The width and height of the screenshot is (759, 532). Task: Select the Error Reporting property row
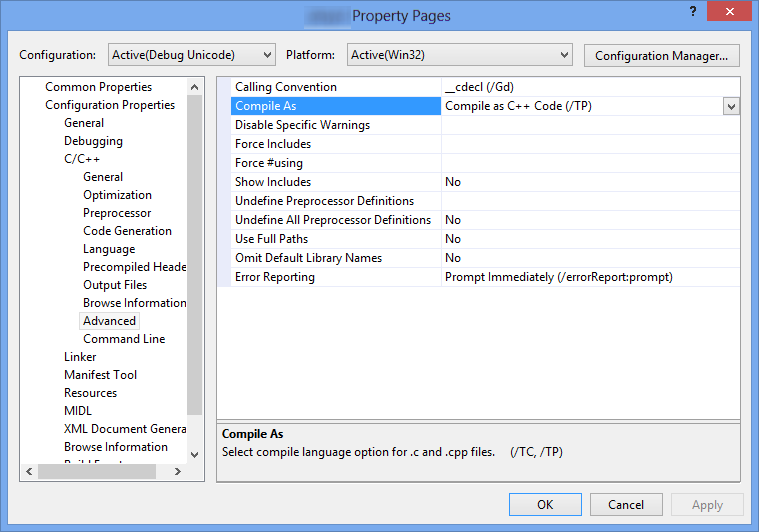[485, 277]
